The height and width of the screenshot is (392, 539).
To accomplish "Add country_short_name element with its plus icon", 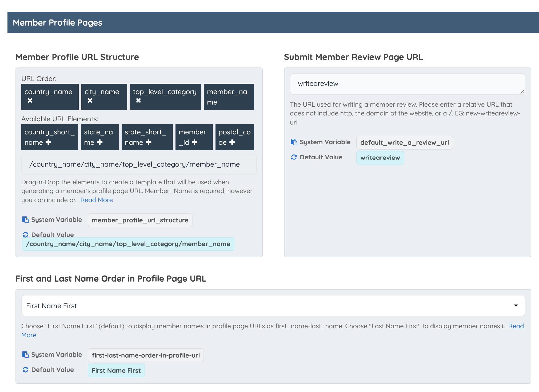I will 48,142.
